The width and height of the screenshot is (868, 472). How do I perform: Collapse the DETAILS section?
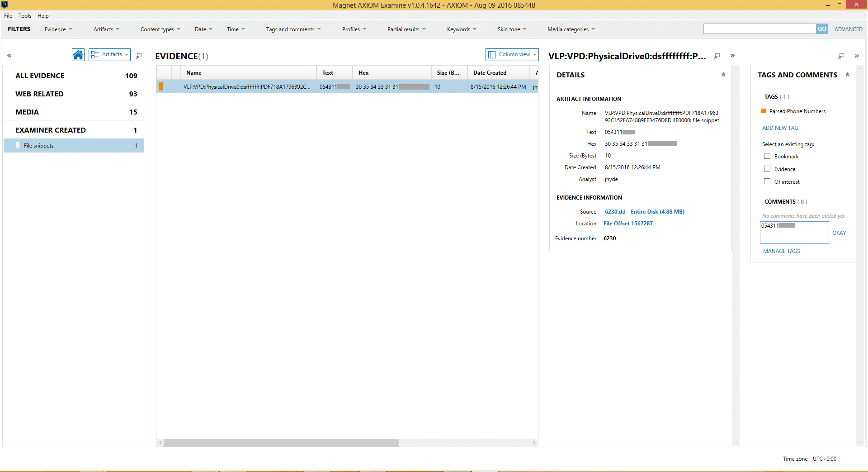[x=723, y=75]
